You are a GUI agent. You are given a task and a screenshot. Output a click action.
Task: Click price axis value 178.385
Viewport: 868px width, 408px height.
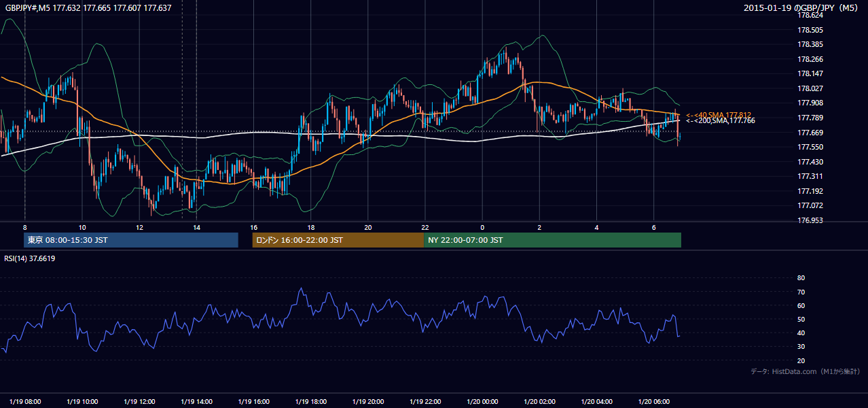click(x=810, y=44)
